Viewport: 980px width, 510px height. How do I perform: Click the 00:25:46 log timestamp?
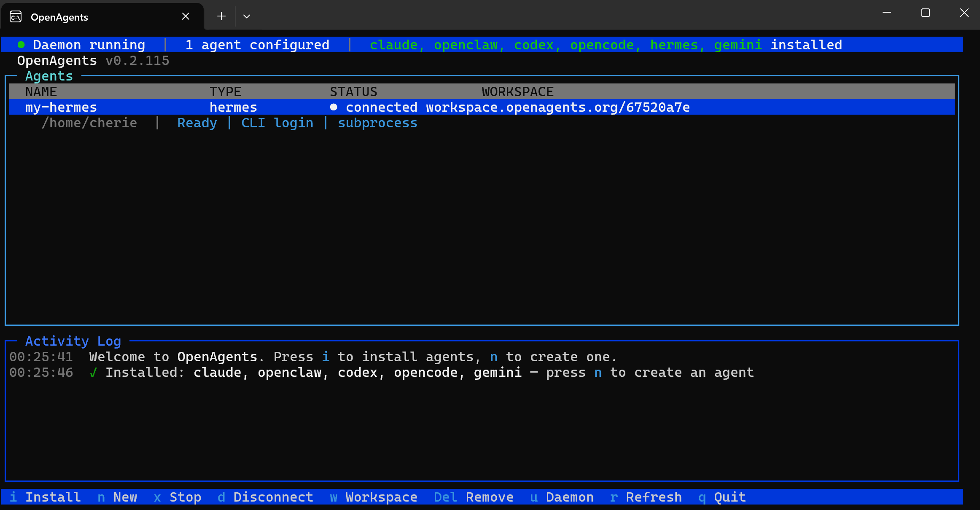pyautogui.click(x=41, y=373)
